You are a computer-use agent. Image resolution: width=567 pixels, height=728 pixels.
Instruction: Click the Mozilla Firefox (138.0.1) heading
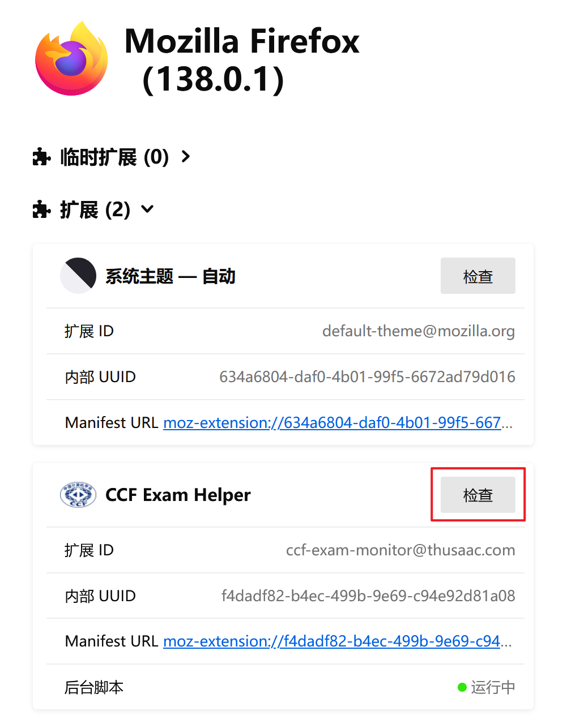point(242,59)
